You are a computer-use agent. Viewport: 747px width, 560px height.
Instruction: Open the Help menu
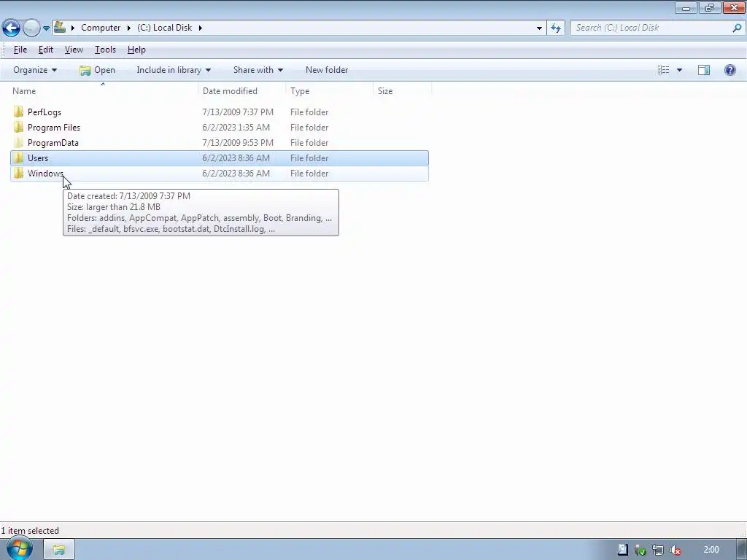point(136,50)
